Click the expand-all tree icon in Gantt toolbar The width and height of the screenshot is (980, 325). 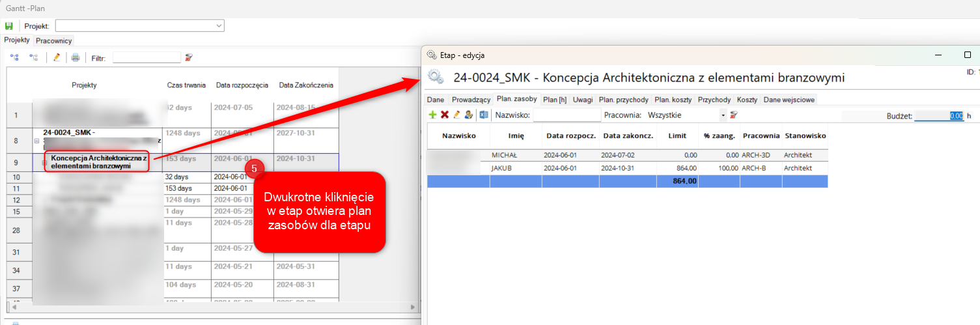tap(14, 57)
